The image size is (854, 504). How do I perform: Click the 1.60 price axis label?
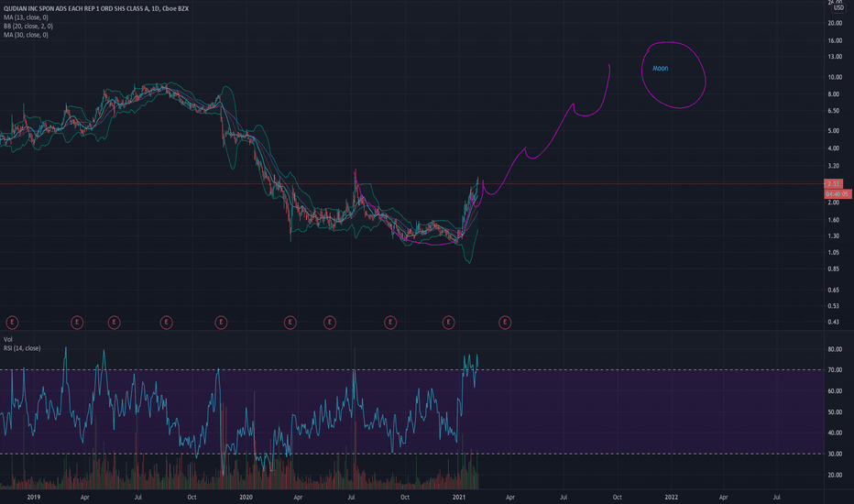[x=833, y=220]
